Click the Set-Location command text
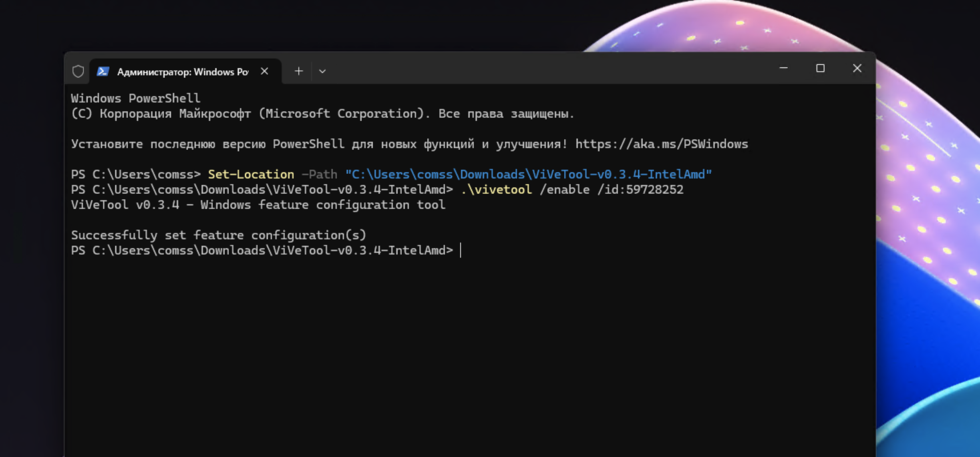Screen dimensions: 980x457 coord(251,174)
